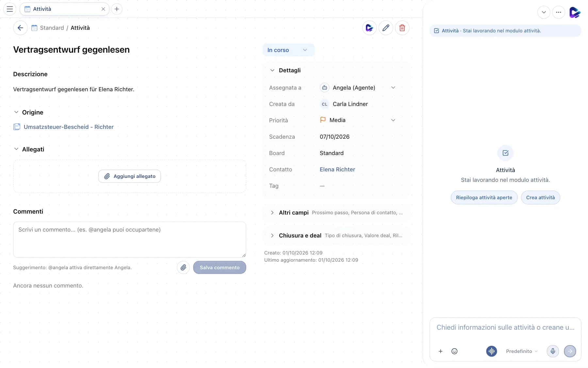Collapse the assistant panel with chevron
The width and height of the screenshot is (588, 368).
tap(544, 12)
